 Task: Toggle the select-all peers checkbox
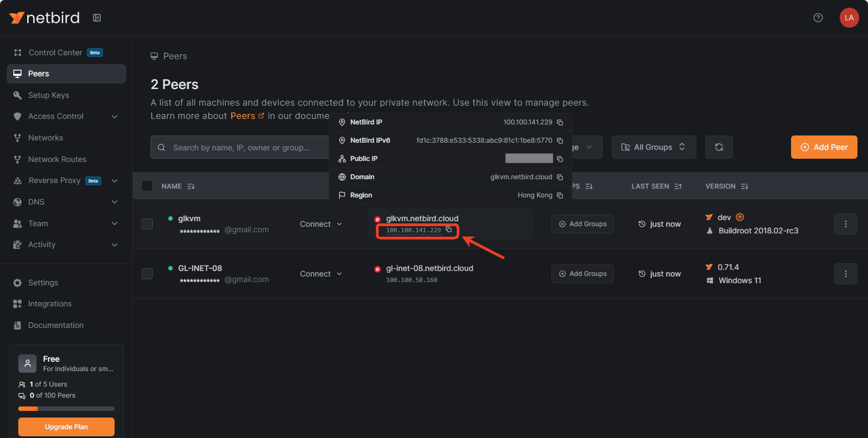tap(147, 186)
